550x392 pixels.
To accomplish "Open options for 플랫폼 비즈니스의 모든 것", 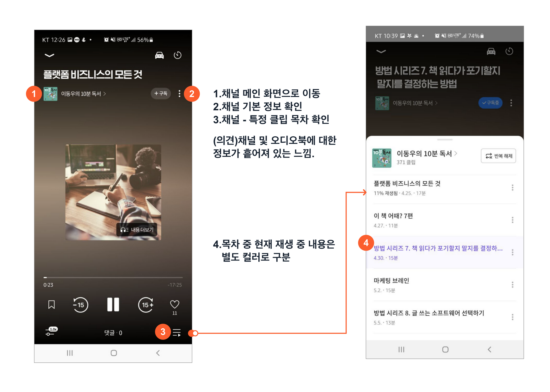I will pyautogui.click(x=513, y=188).
